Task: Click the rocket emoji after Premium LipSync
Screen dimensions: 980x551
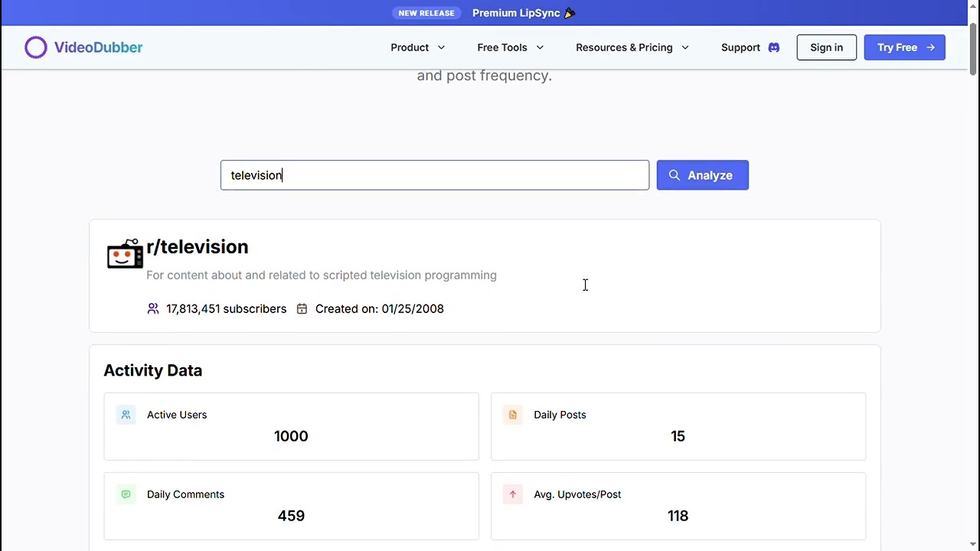Action: click(570, 13)
